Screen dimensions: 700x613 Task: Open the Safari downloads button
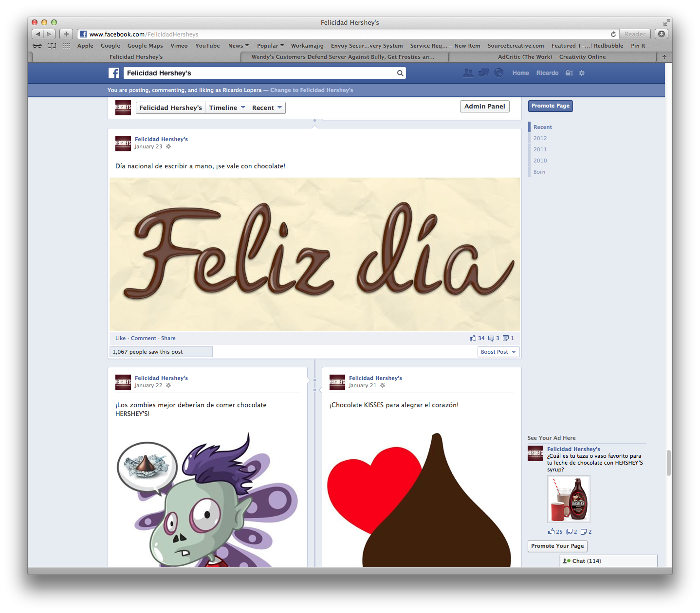pos(662,34)
